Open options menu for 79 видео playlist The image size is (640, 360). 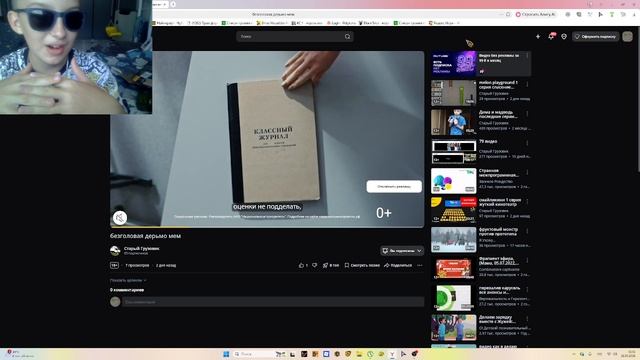[x=527, y=143]
